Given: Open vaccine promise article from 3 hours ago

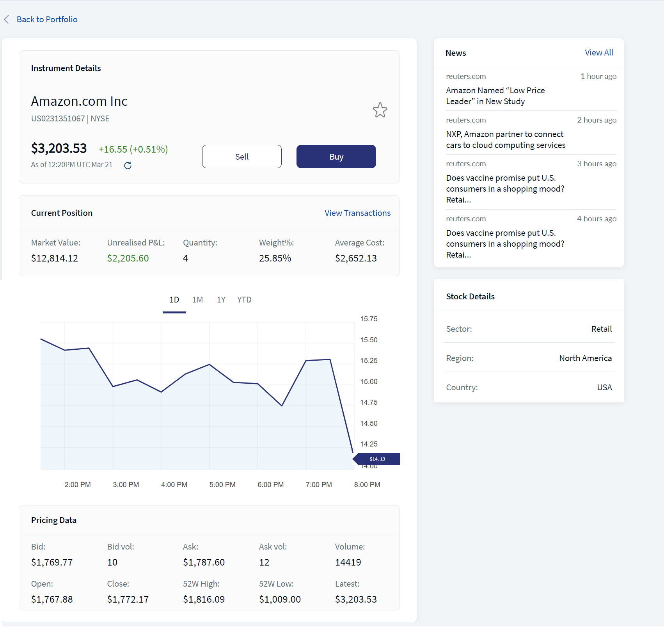Looking at the screenshot, I should (505, 189).
